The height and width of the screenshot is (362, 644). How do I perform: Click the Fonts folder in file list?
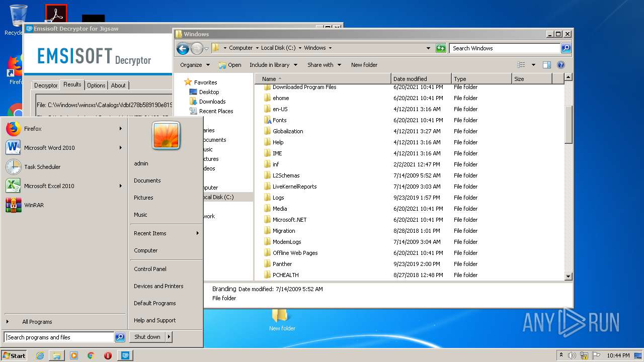279,120
